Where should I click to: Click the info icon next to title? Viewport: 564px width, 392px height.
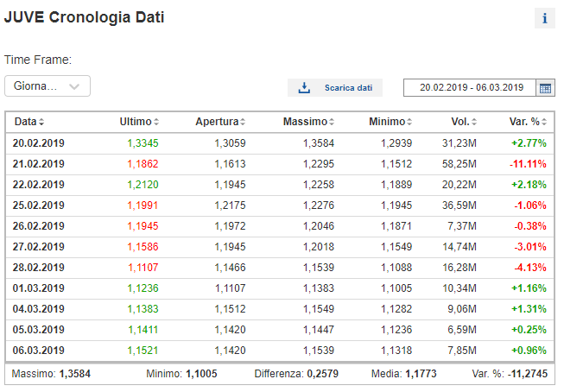point(545,18)
